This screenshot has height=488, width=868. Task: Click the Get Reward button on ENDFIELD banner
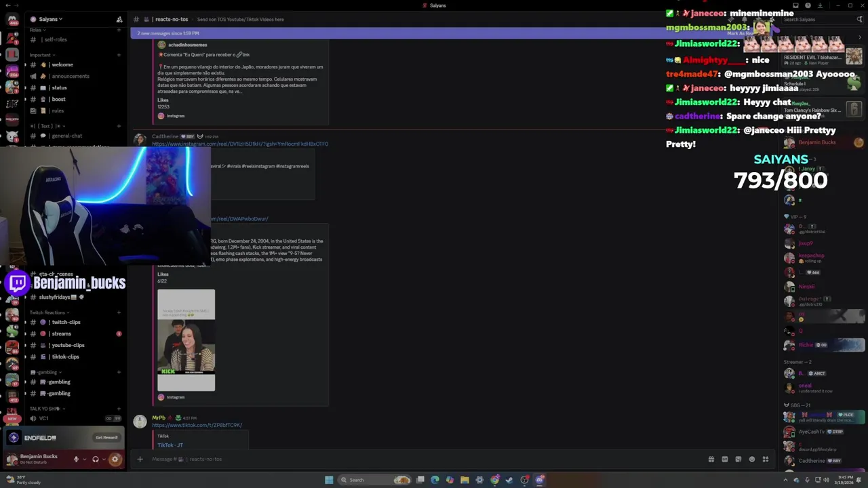click(x=106, y=437)
